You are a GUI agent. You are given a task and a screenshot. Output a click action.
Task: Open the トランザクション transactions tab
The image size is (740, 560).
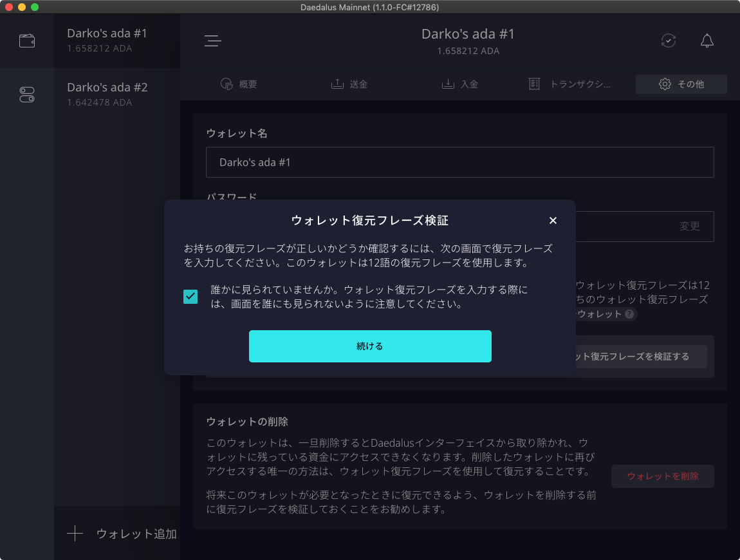(570, 84)
